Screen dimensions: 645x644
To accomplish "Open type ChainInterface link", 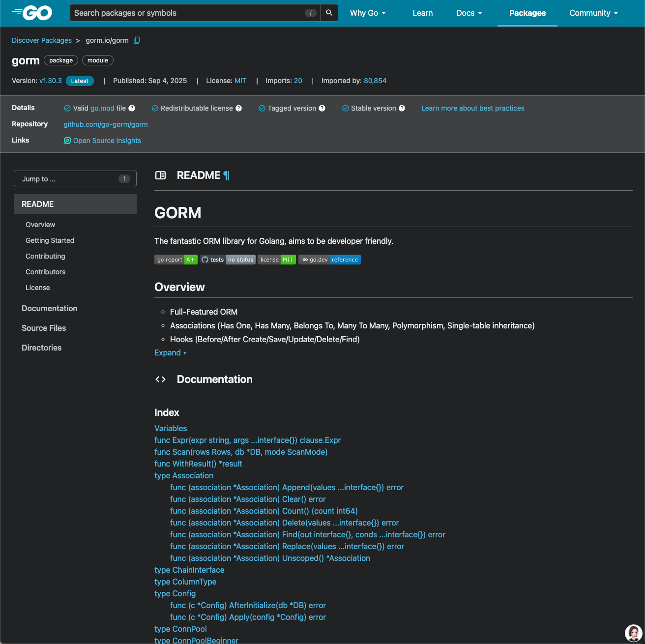I will pos(189,570).
